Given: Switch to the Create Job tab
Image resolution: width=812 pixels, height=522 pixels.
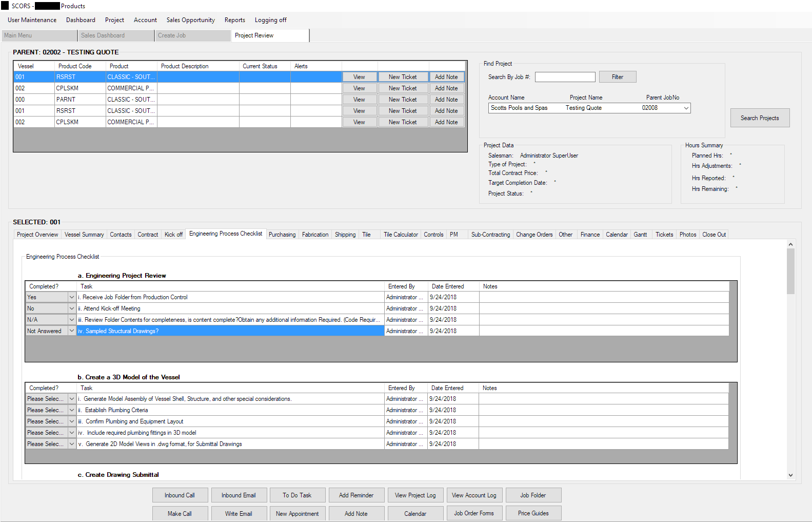Looking at the screenshot, I should tap(193, 35).
